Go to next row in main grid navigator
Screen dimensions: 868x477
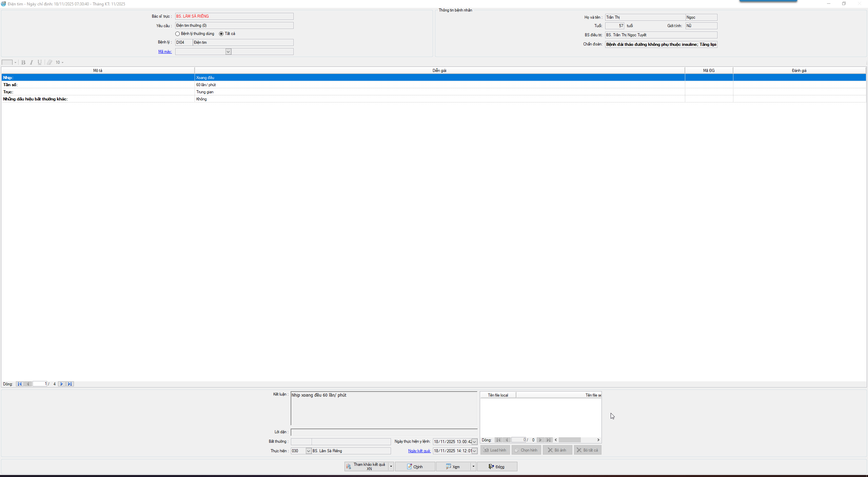point(62,384)
